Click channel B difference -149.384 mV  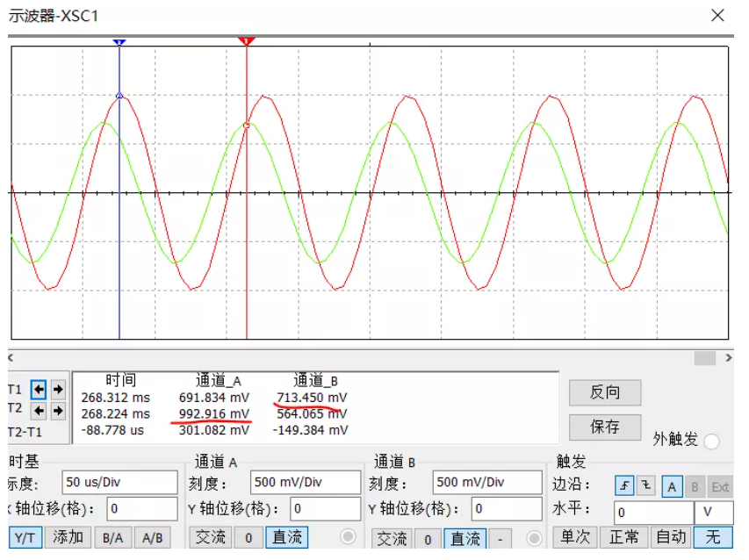[x=311, y=431]
